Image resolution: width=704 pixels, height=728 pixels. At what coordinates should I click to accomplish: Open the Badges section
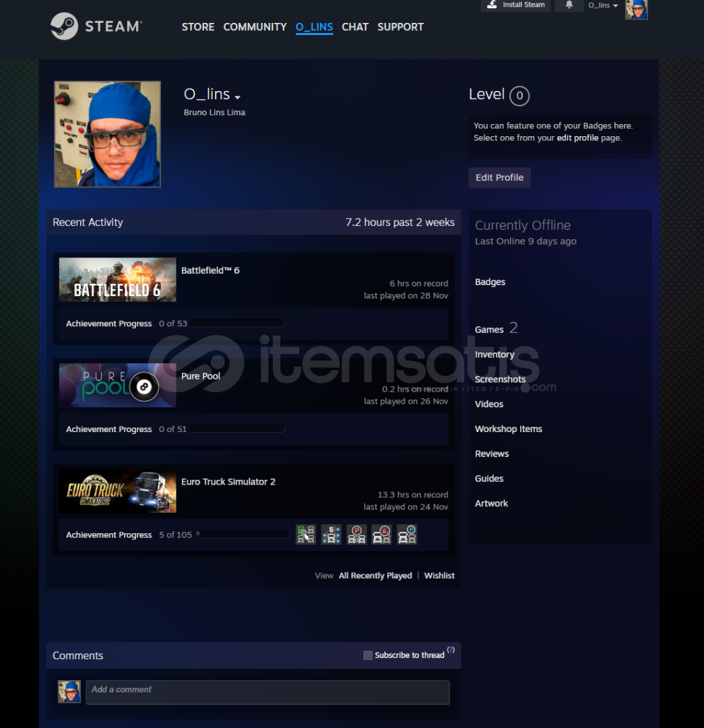click(x=490, y=282)
